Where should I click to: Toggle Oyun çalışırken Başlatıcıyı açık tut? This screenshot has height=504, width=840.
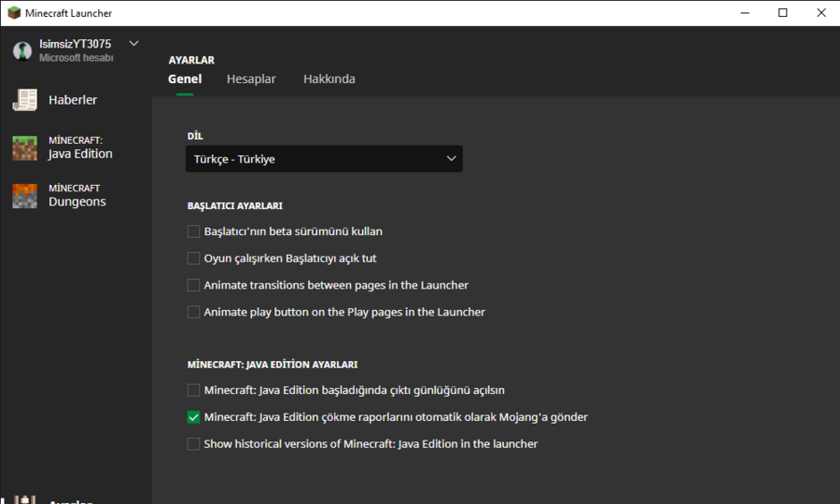pyautogui.click(x=193, y=259)
